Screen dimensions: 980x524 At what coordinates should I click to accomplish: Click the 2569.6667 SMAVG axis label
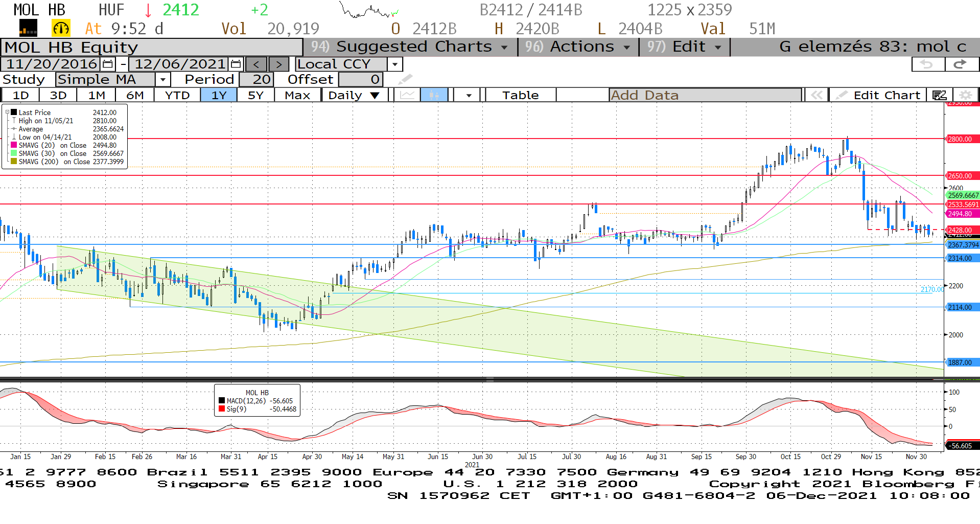[x=963, y=195]
